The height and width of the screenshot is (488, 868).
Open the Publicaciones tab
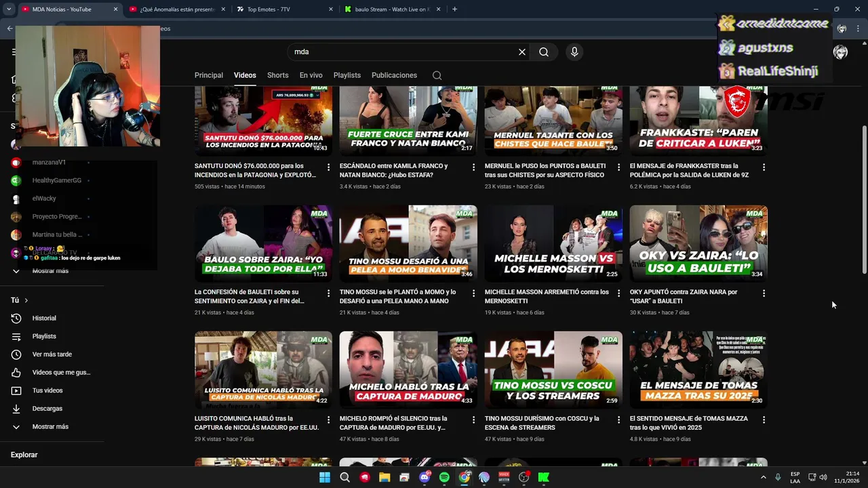point(394,75)
